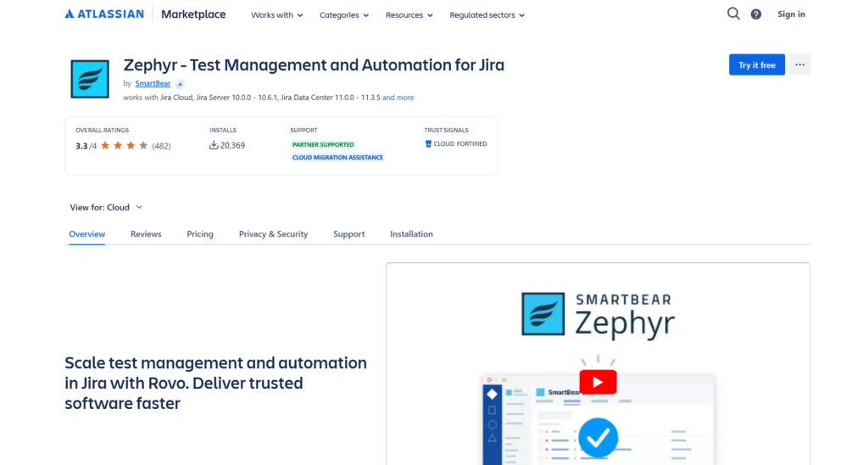Expand the Categories menu

pos(344,15)
